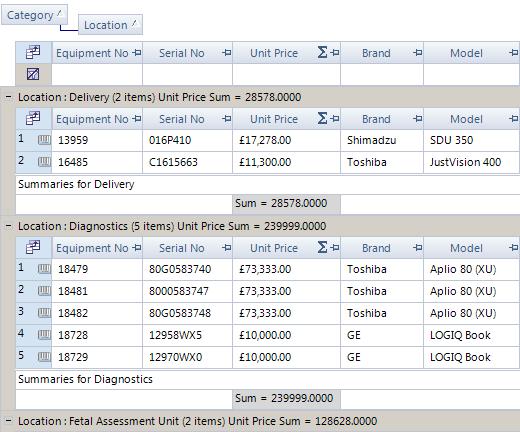Collapse the Location : Delivery group
520x432 pixels.
[x=8, y=97]
